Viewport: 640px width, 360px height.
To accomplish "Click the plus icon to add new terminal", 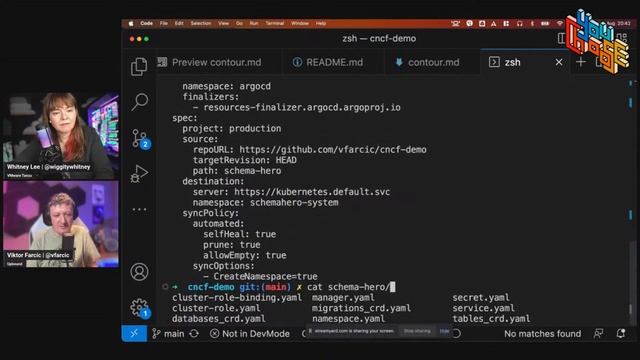I will click(580, 62).
